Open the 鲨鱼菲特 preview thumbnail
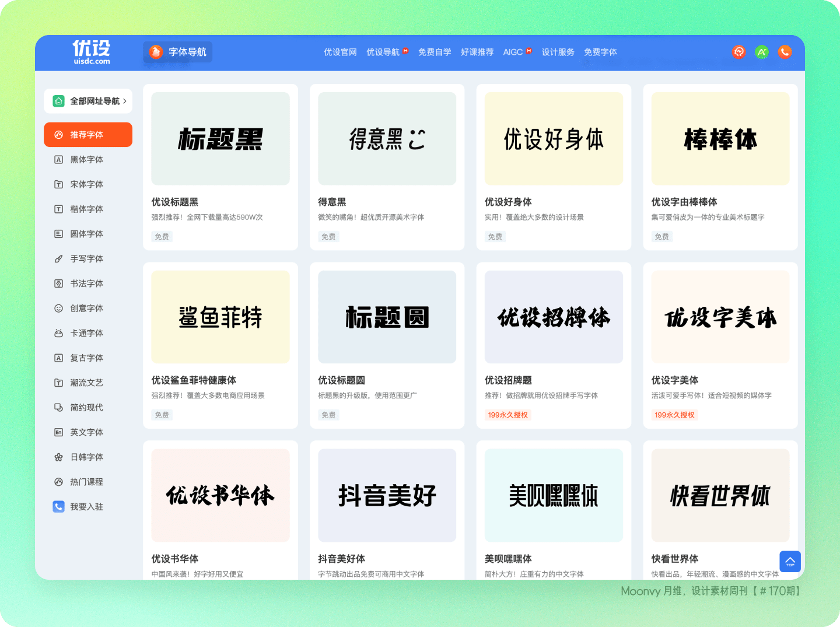 point(220,317)
